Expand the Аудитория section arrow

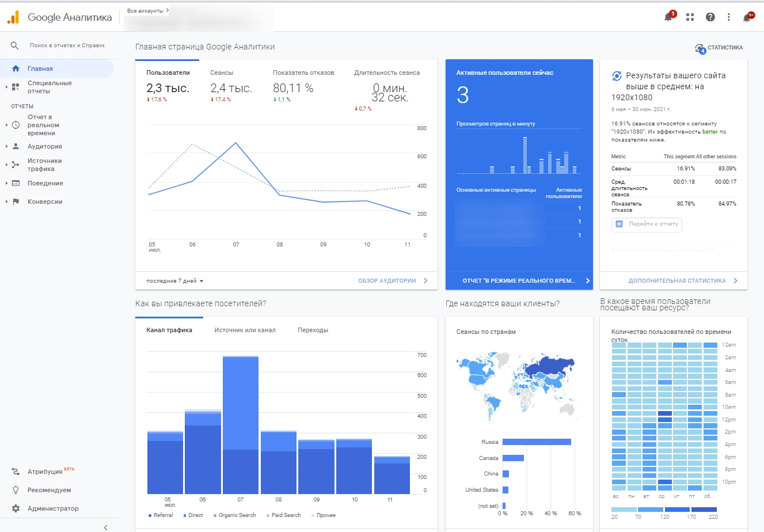(x=6, y=146)
